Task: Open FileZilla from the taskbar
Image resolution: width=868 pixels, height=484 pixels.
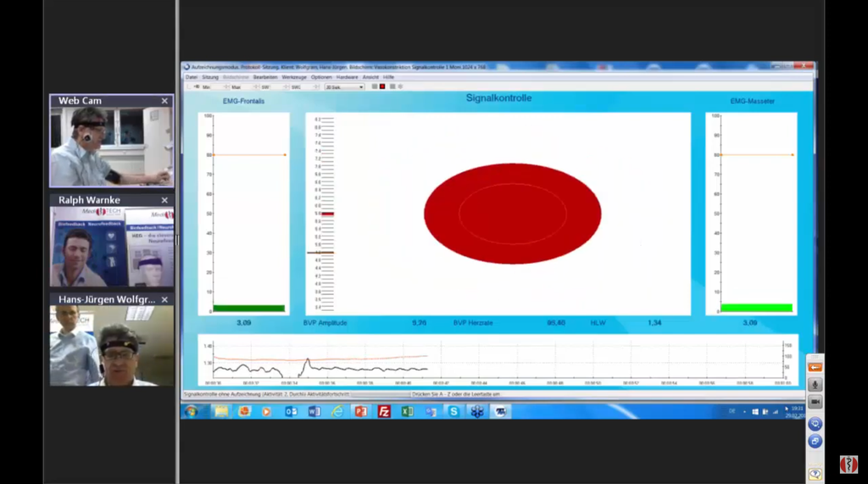Action: click(384, 411)
